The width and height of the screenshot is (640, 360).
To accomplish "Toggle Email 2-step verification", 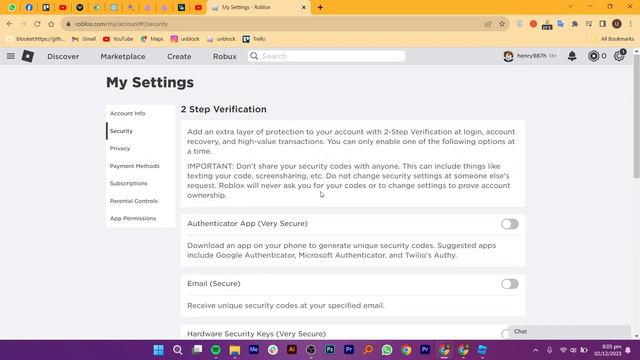I will click(510, 284).
